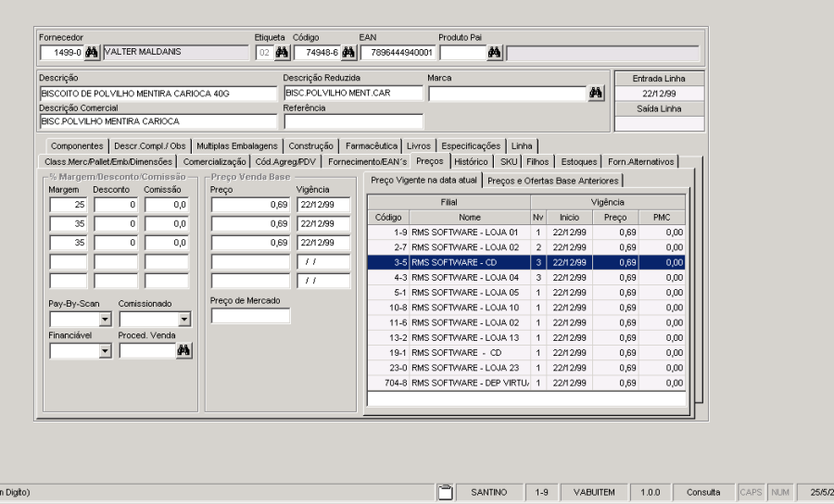Select row RMS SOFTWARE - LOJA 01
Screen dimensions: 834x504
(x=526, y=233)
